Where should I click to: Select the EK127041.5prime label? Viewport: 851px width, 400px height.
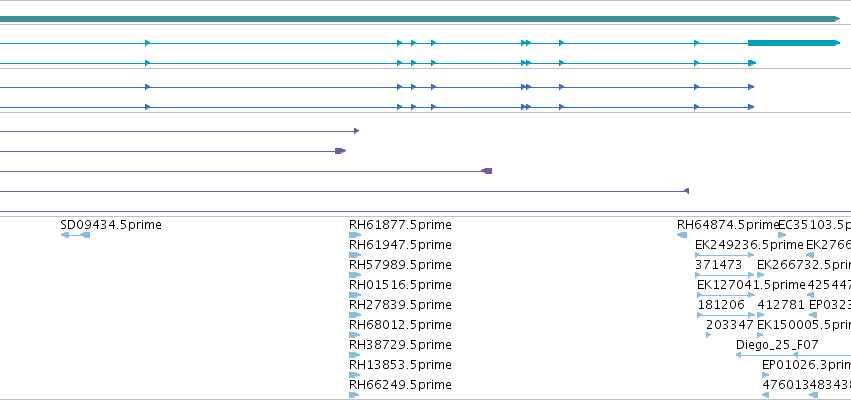click(751, 285)
